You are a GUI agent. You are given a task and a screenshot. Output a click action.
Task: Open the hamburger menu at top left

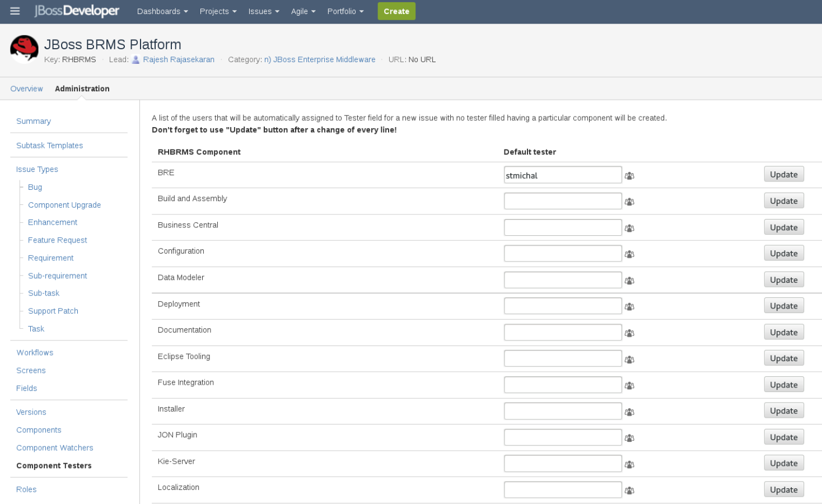point(15,11)
